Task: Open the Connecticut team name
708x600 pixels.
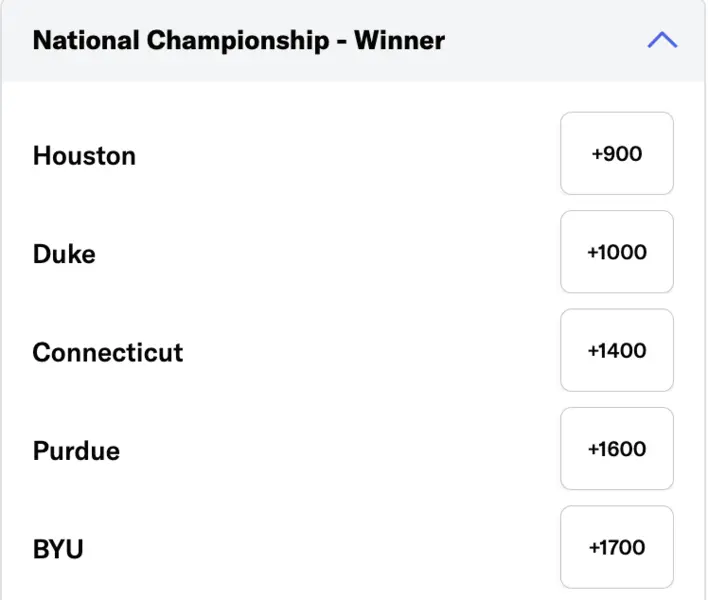Action: [x=108, y=352]
